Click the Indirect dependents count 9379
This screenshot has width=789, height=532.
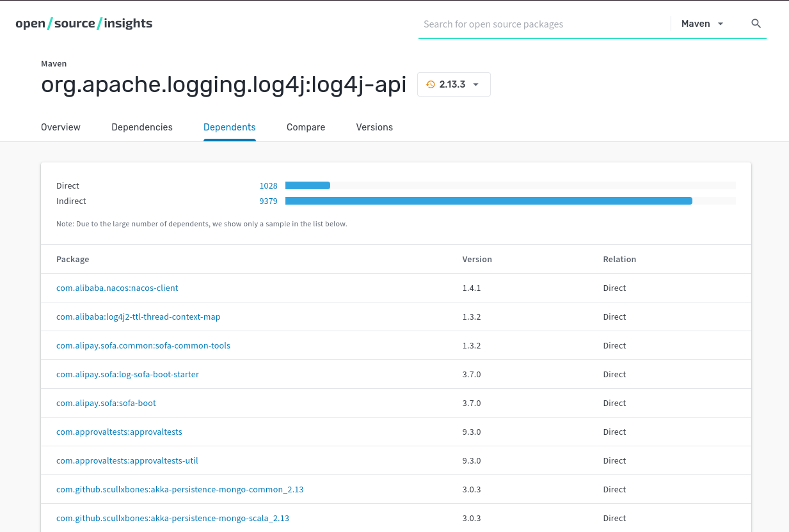click(x=269, y=201)
